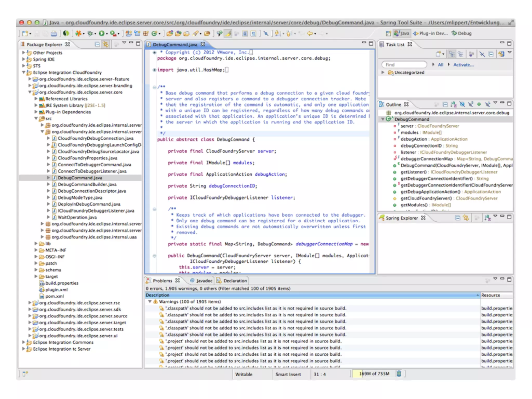The width and height of the screenshot is (532, 399).
Task: Click the Open Perspective icon
Action: click(x=388, y=34)
